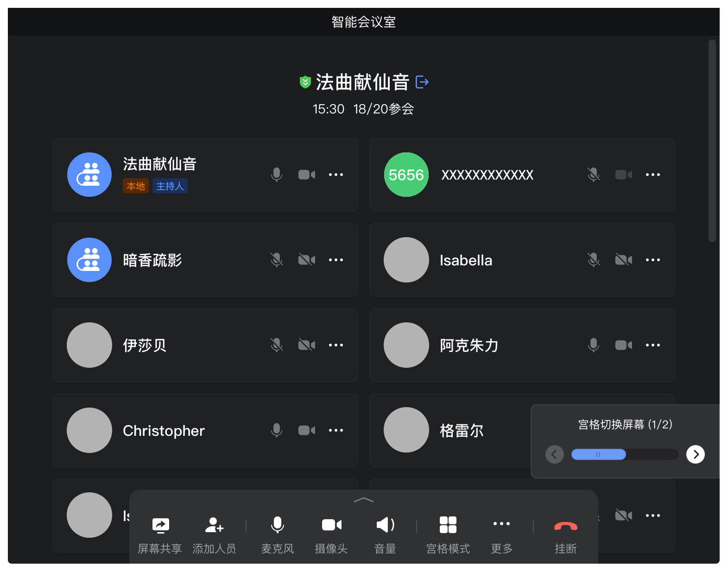The width and height of the screenshot is (728, 572).
Task: Click the 主持人 host tag
Action: 170,186
